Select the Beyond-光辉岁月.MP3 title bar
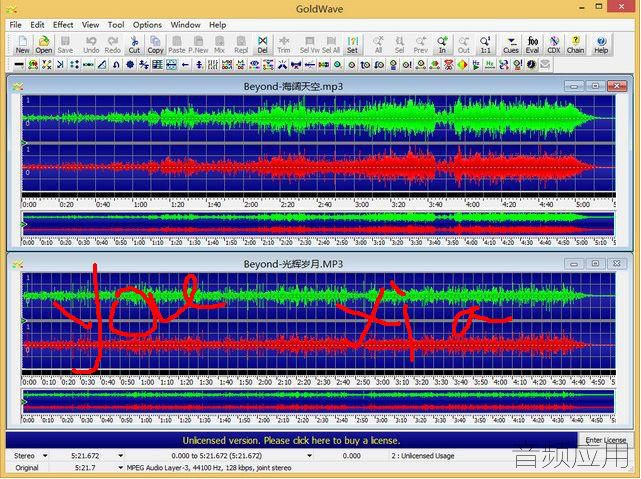Screen dimensions: 641x479 coord(293,264)
